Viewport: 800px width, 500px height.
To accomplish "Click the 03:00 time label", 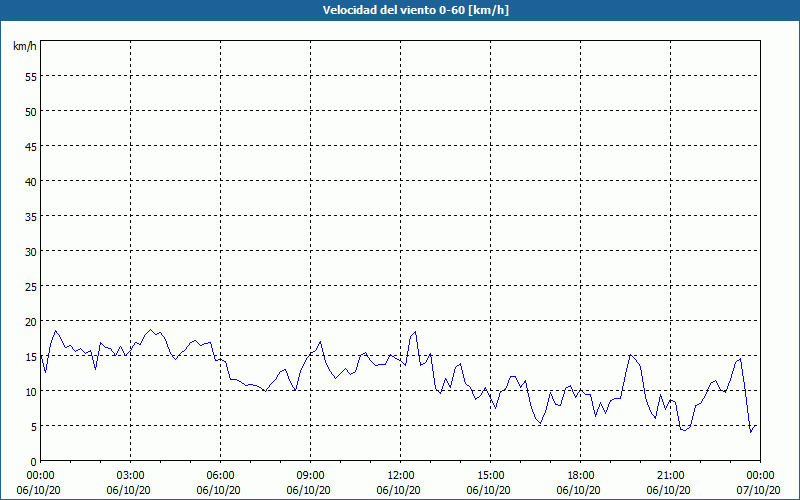I will tap(131, 476).
